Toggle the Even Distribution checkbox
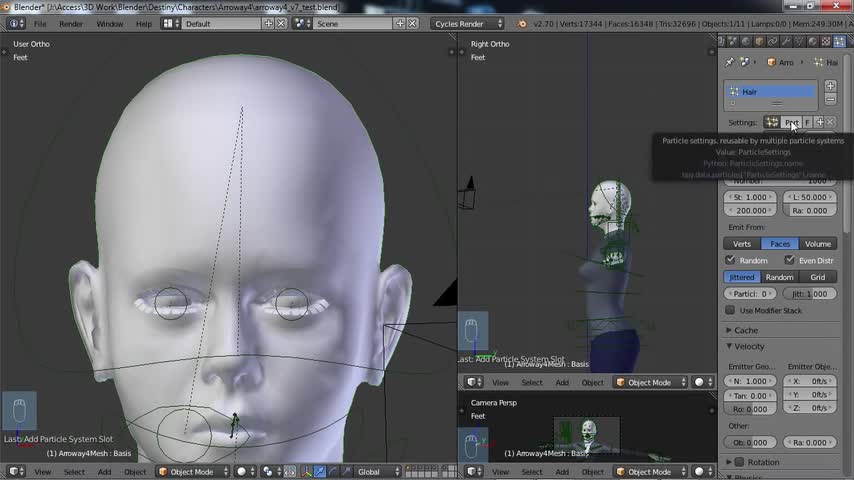Image resolution: width=854 pixels, height=480 pixels. [x=789, y=260]
